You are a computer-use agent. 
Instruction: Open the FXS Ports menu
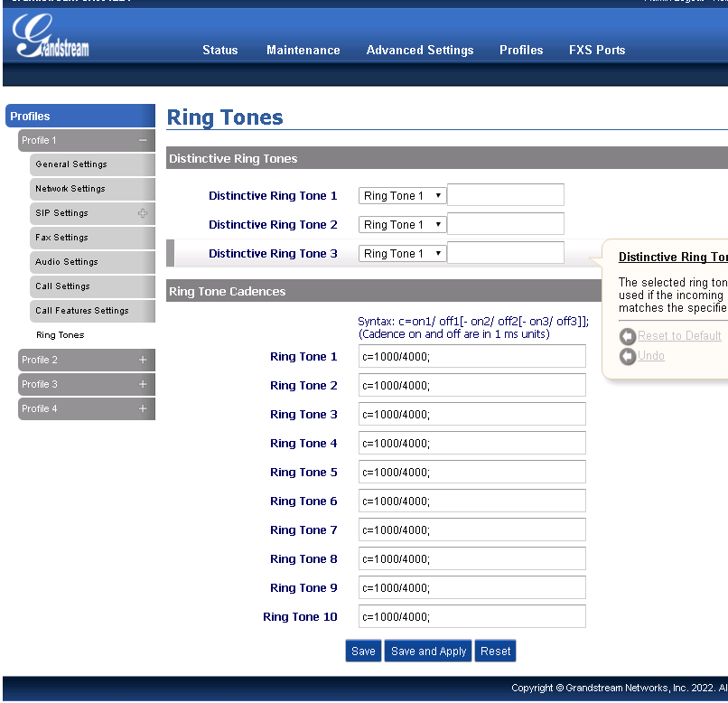[597, 50]
